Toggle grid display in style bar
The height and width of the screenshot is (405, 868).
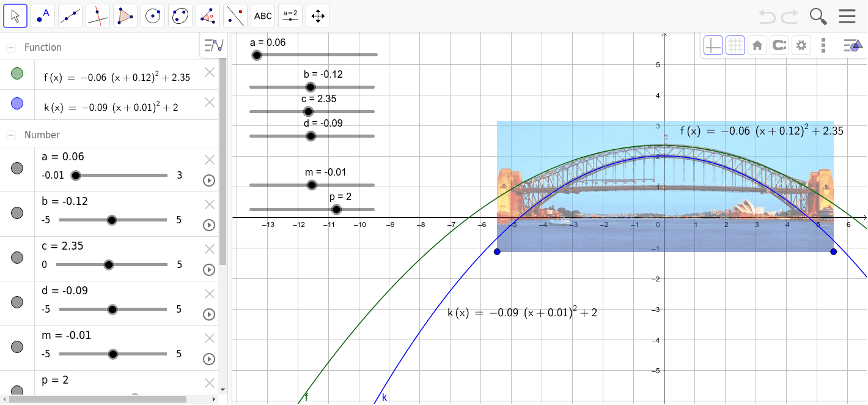(x=735, y=45)
